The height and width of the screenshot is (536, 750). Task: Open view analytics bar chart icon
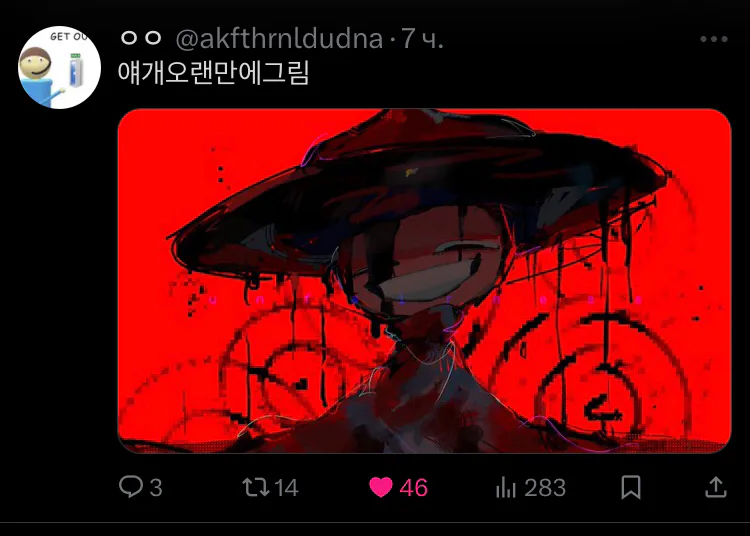coord(506,487)
